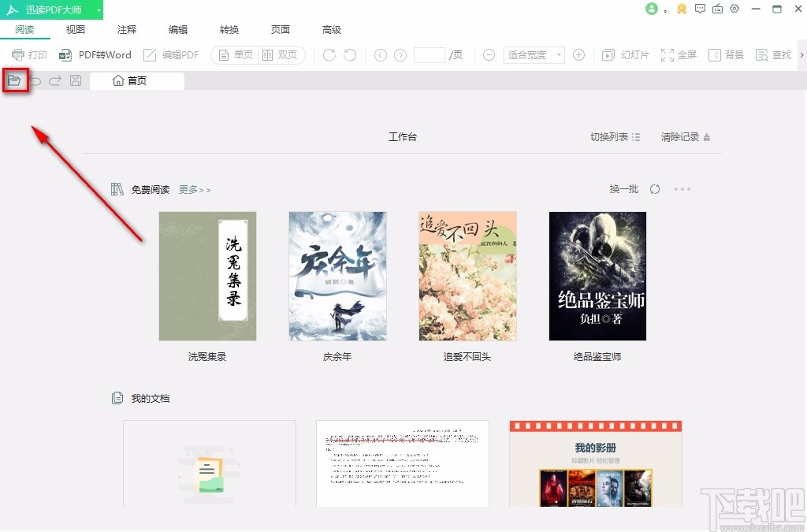This screenshot has height=532, width=807.
Task: Click the 打印 print icon
Action: coord(29,55)
